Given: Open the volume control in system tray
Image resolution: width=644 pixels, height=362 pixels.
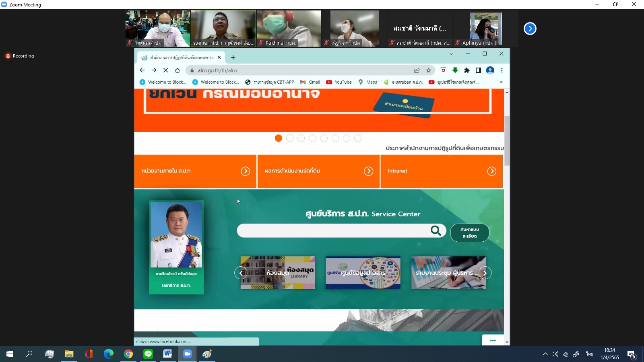Looking at the screenshot, I should (555, 354).
